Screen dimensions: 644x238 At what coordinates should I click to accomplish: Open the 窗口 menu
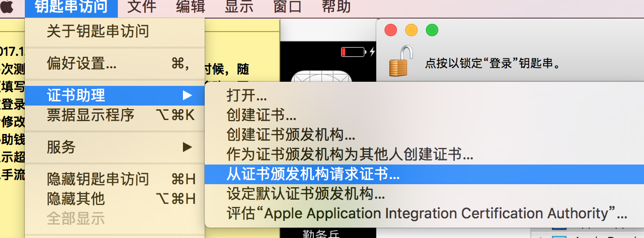pos(287,7)
